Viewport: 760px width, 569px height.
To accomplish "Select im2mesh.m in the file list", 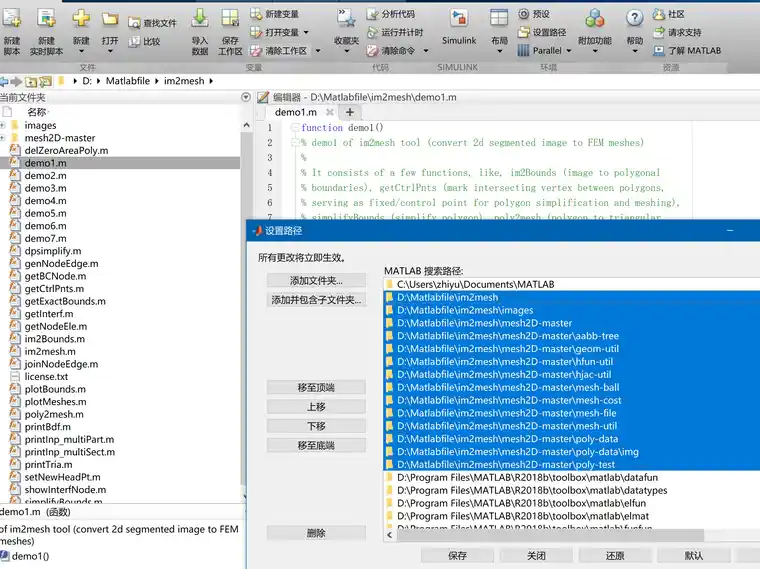I will point(50,351).
